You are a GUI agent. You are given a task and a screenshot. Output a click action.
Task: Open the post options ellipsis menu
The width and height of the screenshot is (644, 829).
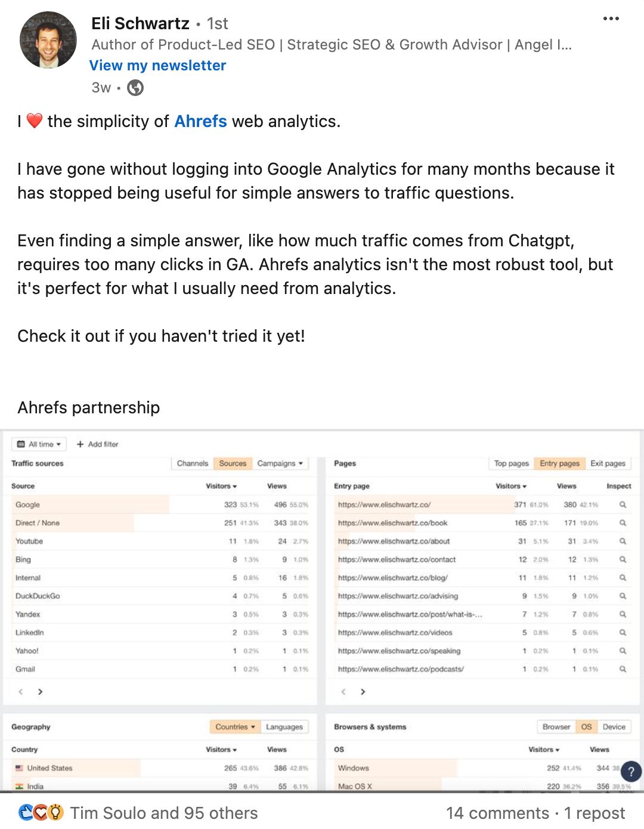(x=611, y=18)
